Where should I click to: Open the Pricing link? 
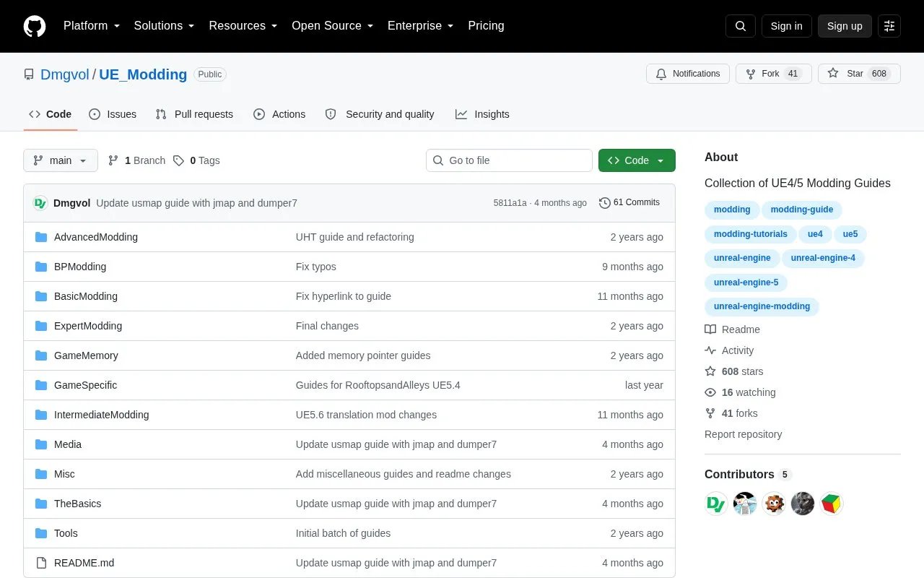(x=486, y=26)
